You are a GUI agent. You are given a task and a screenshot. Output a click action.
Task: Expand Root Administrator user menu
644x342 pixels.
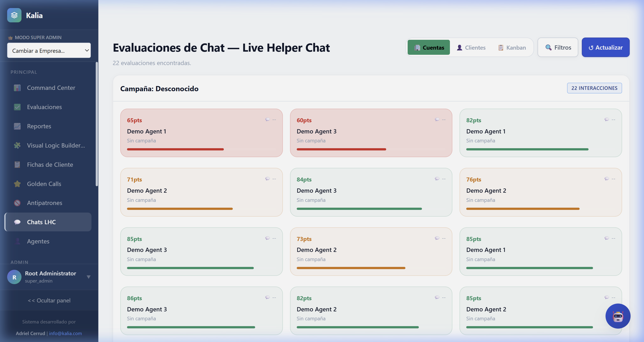(89, 277)
